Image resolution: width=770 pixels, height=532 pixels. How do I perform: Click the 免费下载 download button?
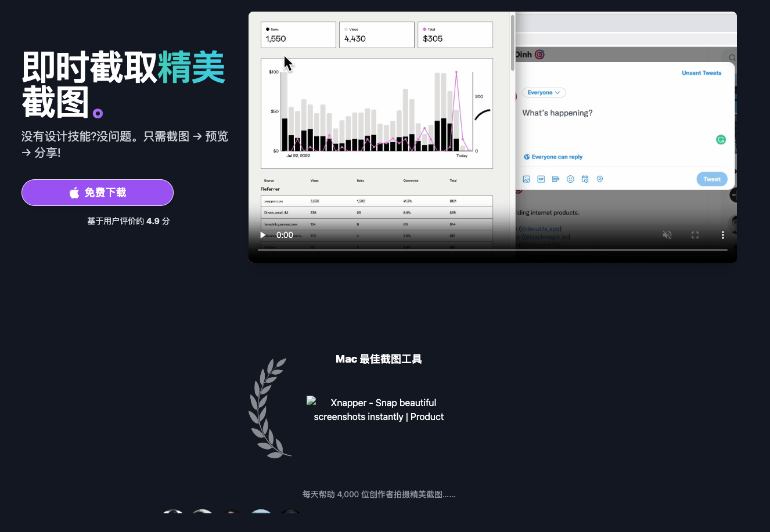98,193
